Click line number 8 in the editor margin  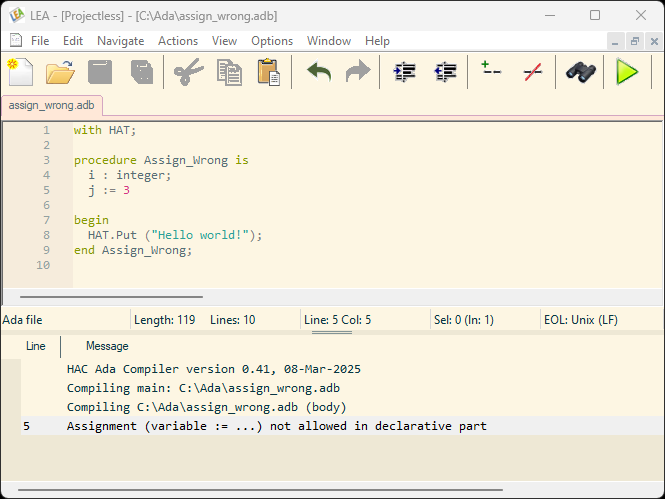[x=46, y=235]
